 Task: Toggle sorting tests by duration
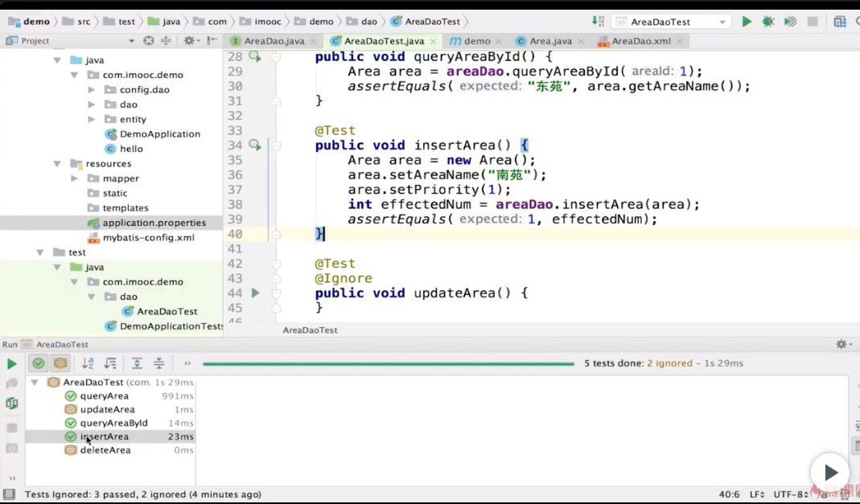(110, 363)
